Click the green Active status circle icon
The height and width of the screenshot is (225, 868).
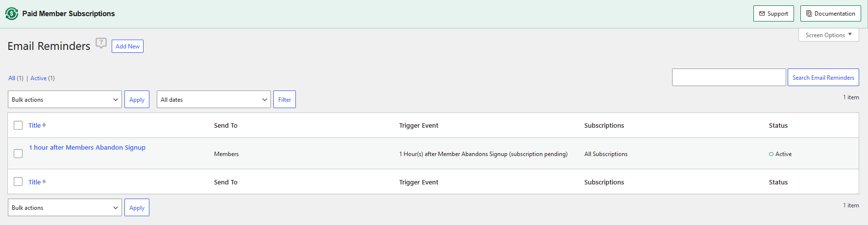772,154
